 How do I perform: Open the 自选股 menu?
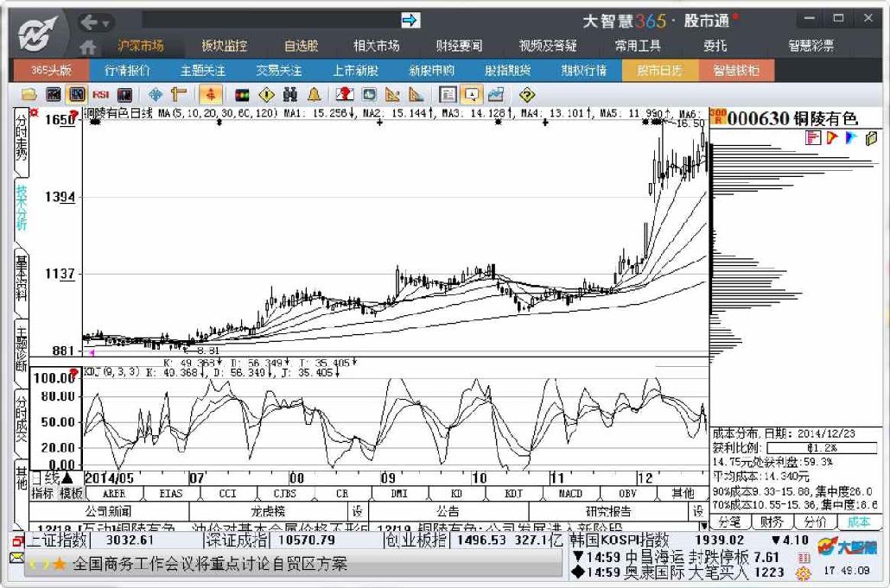click(301, 46)
